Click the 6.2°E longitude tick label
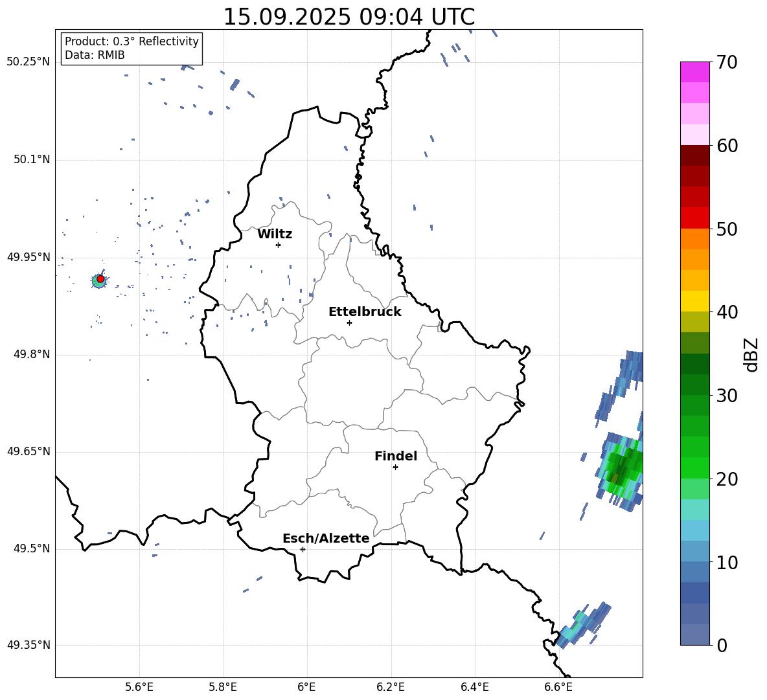Image resolution: width=767 pixels, height=700 pixels. click(x=391, y=686)
